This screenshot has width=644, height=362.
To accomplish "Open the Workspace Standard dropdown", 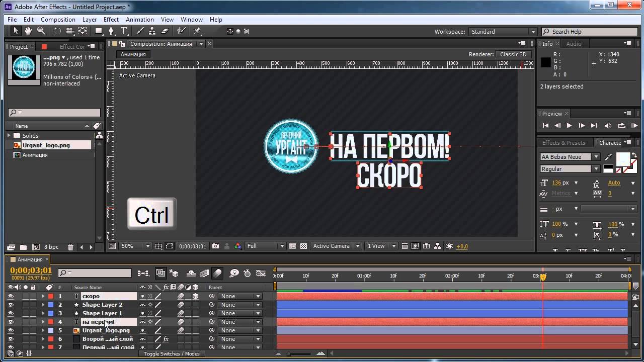I will pos(503,32).
